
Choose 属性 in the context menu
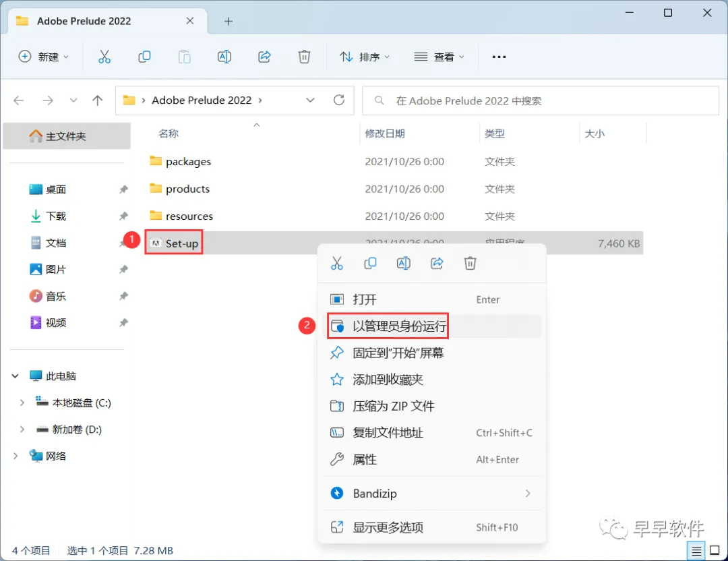[x=432, y=459]
